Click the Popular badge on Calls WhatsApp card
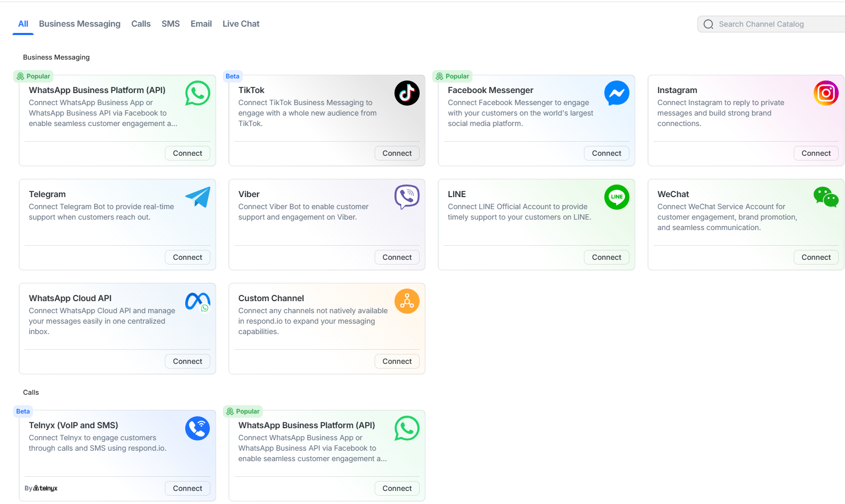Image resolution: width=845 pixels, height=504 pixels. pyautogui.click(x=243, y=411)
